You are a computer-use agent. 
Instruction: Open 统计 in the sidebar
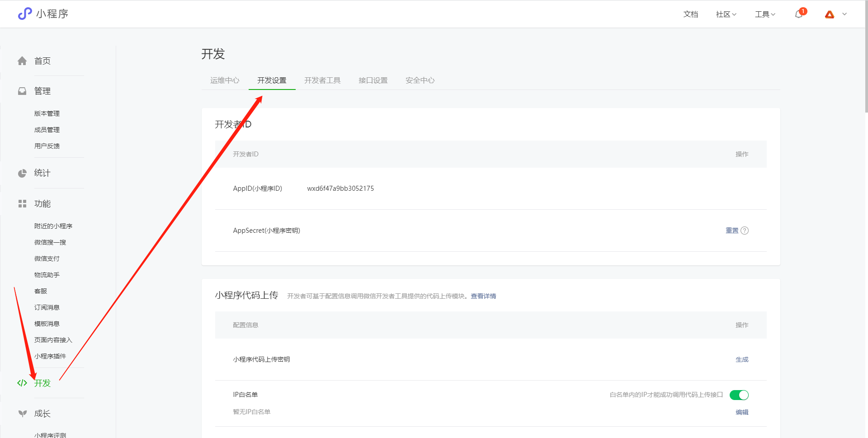(42, 173)
